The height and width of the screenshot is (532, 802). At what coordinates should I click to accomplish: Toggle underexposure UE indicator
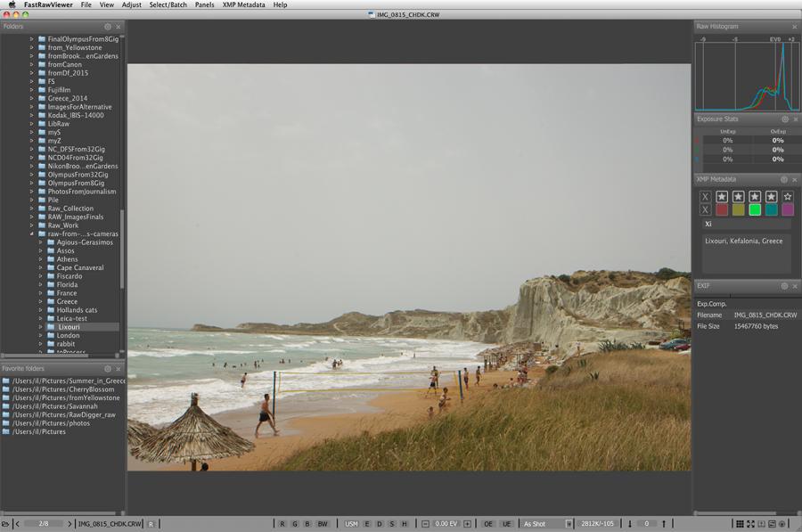click(506, 524)
